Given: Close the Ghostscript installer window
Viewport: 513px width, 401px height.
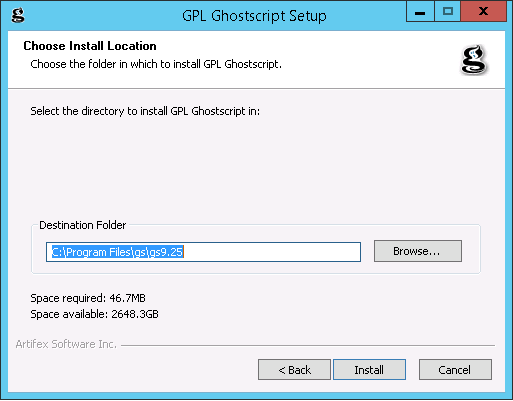Looking at the screenshot, I should click(x=484, y=12).
